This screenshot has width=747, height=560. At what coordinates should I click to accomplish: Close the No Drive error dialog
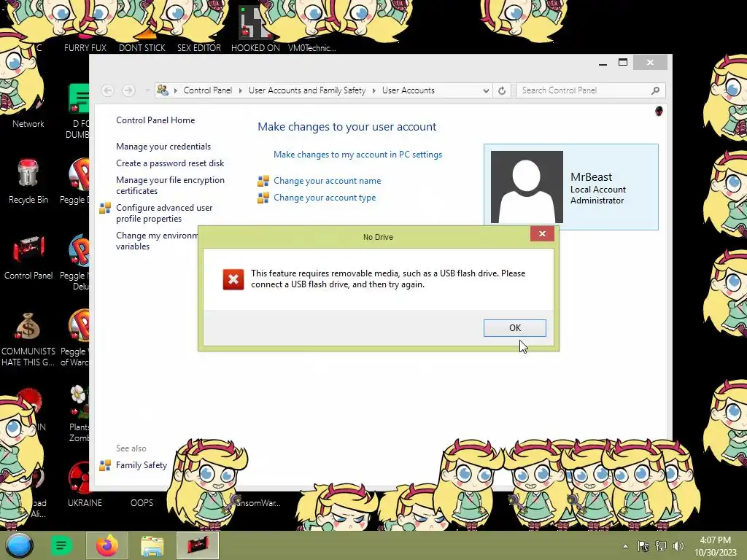(542, 234)
